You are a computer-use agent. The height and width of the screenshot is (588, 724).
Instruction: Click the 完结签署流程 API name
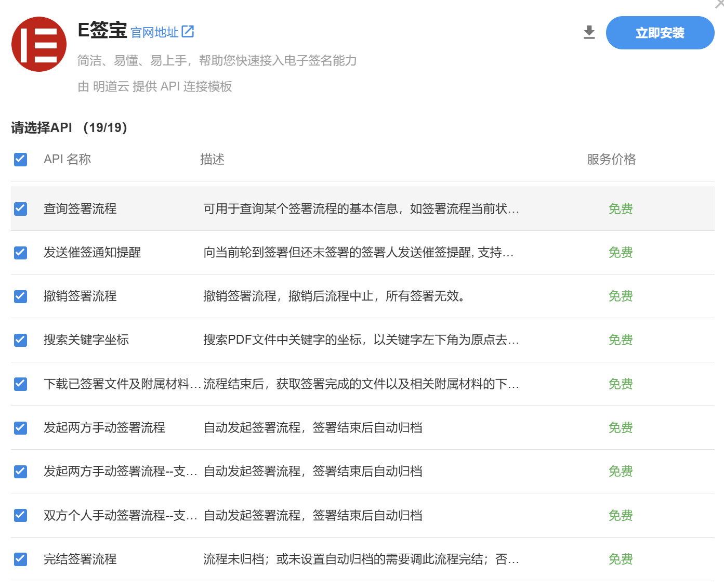(x=80, y=559)
